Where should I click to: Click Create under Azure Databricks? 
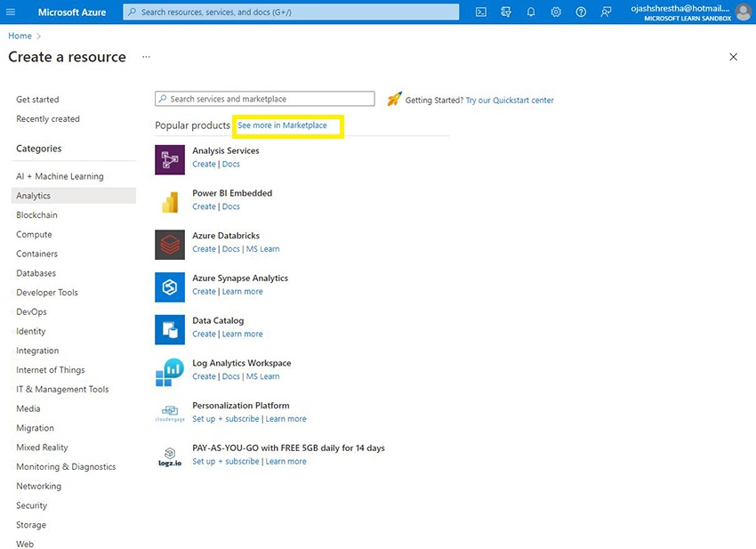coord(204,249)
